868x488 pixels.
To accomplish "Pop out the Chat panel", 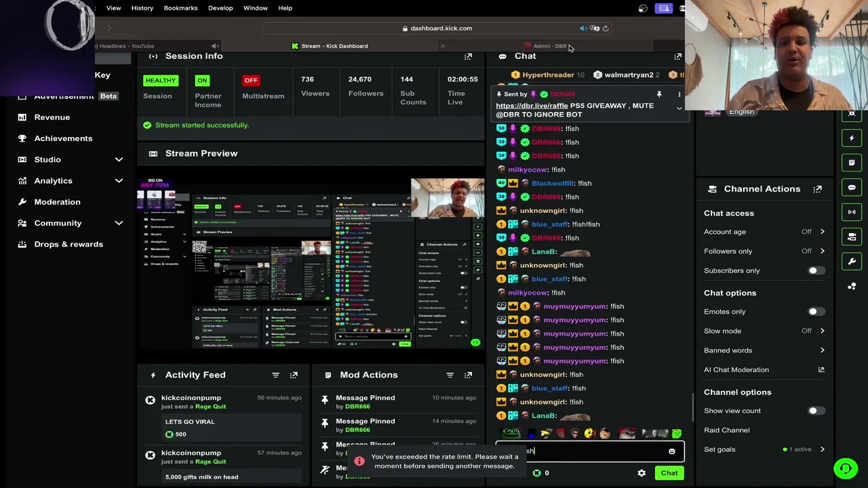I will click(677, 56).
